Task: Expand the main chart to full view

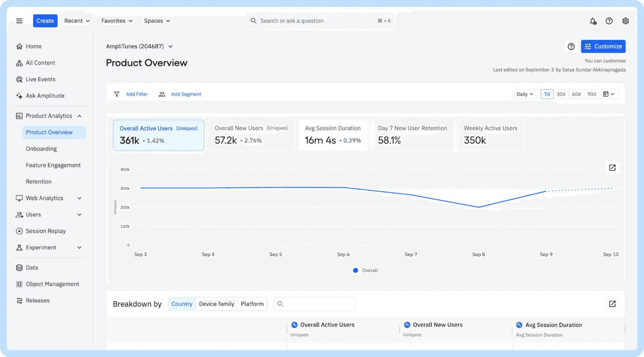Action: click(613, 167)
